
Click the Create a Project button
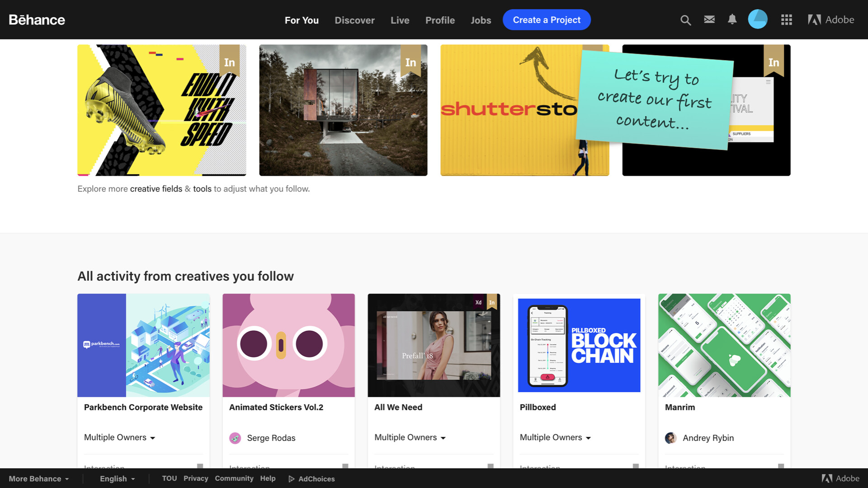point(547,20)
